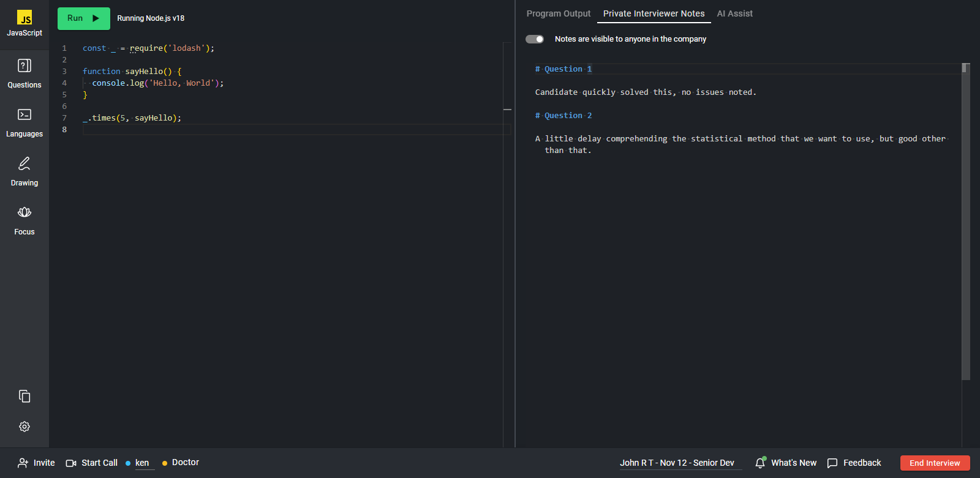Run the Node.js code
980x478 pixels.
pyautogui.click(x=83, y=18)
